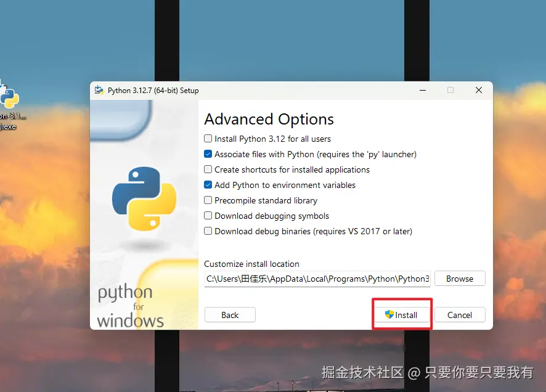This screenshot has width=546, height=392.
Task: Go Back to previous setup page
Action: [x=230, y=315]
